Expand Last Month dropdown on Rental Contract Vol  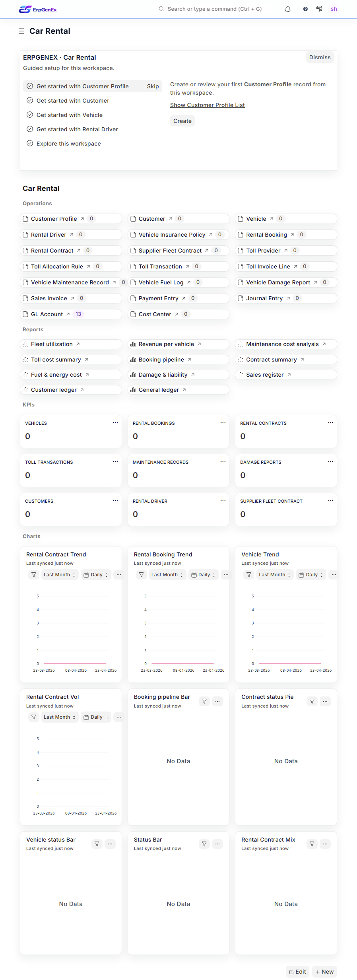pos(60,717)
